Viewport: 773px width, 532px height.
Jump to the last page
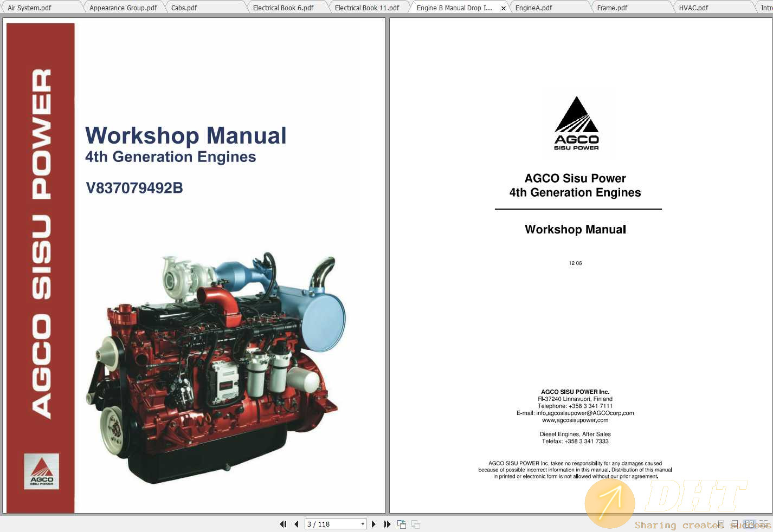pyautogui.click(x=387, y=524)
